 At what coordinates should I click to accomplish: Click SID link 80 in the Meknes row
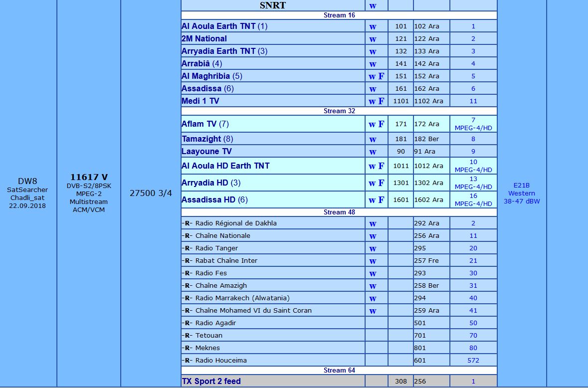pyautogui.click(x=473, y=348)
